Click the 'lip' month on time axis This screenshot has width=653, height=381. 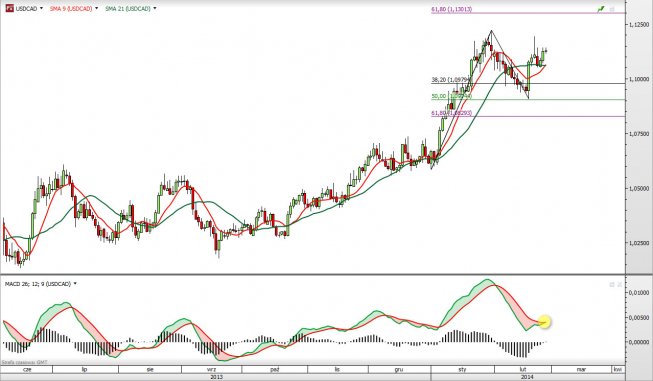point(85,369)
